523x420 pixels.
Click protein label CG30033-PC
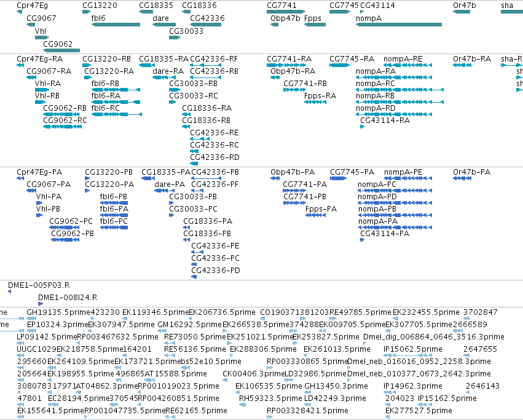tap(193, 209)
